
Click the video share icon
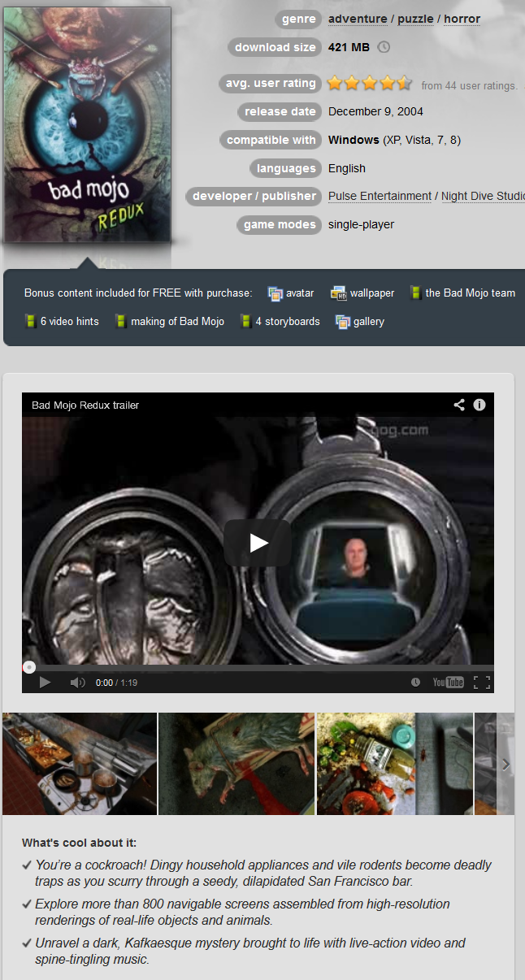coord(459,405)
